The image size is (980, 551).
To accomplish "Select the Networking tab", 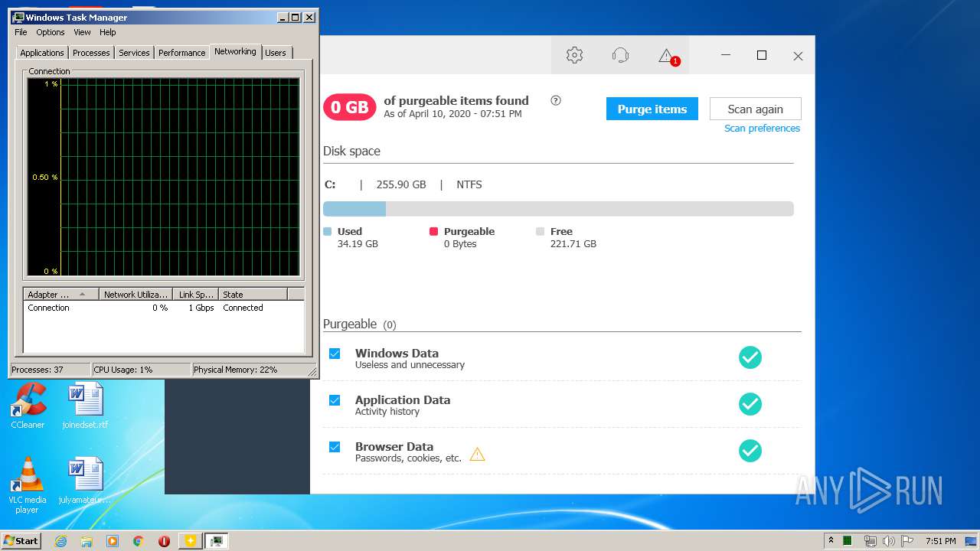I will [x=235, y=51].
